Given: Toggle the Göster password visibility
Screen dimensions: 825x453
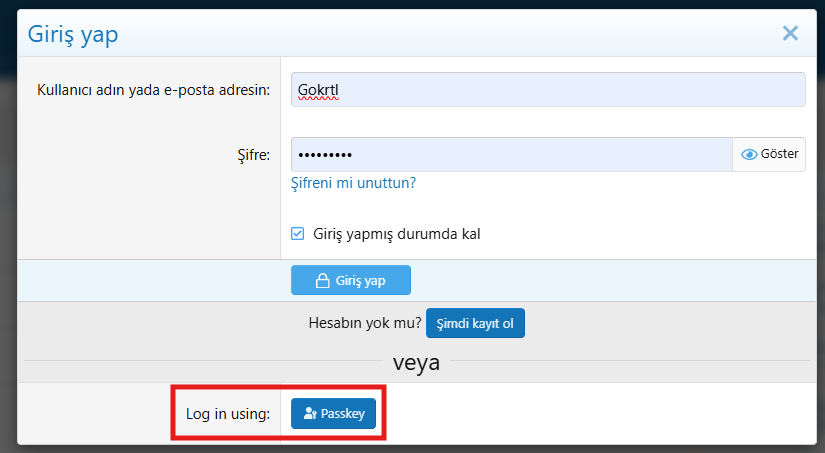Looking at the screenshot, I should (770, 154).
